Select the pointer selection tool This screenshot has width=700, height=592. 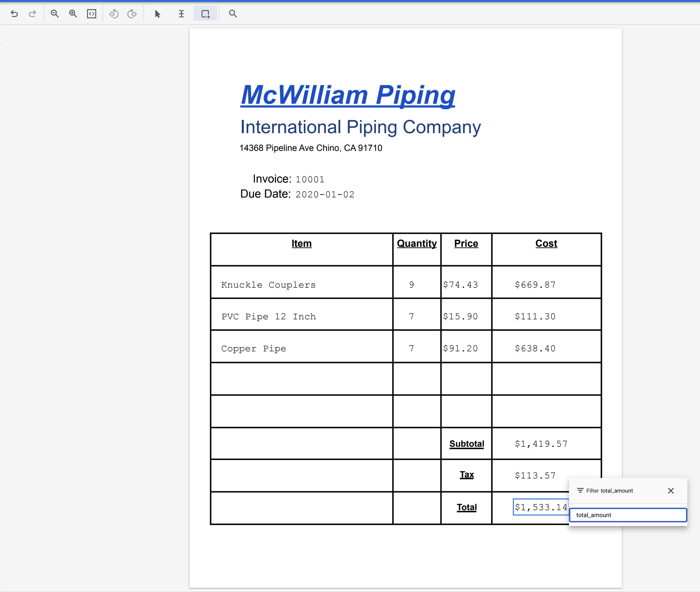click(157, 14)
